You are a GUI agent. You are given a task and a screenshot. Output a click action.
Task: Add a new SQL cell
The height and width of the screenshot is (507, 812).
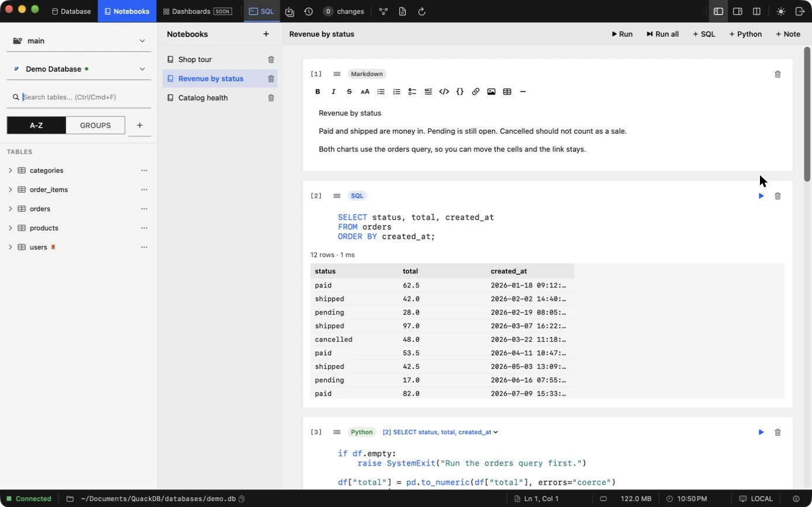coord(704,34)
